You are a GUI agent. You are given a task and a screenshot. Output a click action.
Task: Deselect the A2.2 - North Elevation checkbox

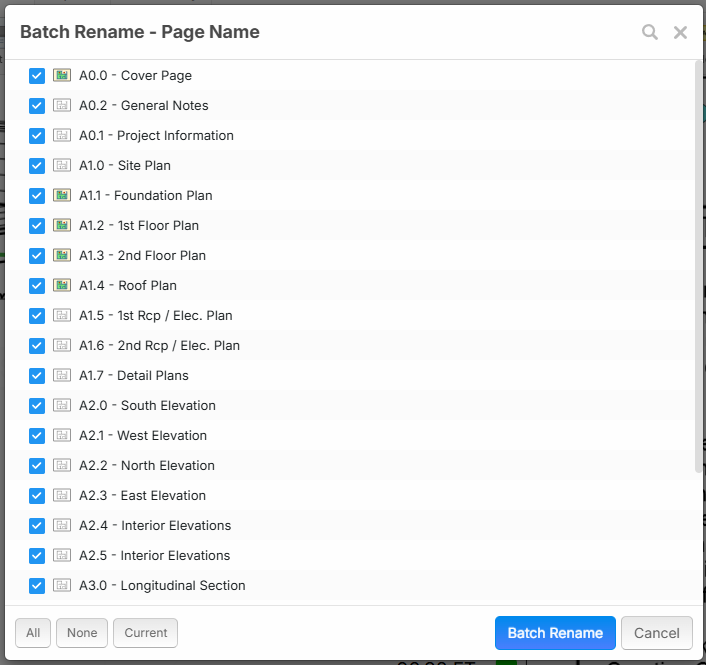(x=37, y=466)
